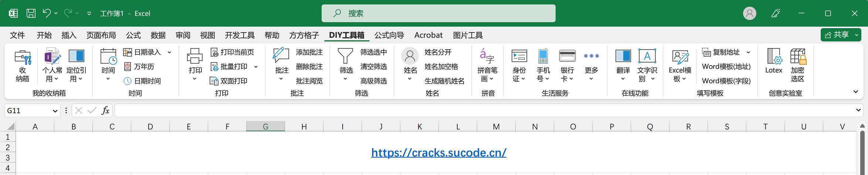The image size is (868, 175).
Task: Click the 筛选 funnel filter icon
Action: [345, 56]
